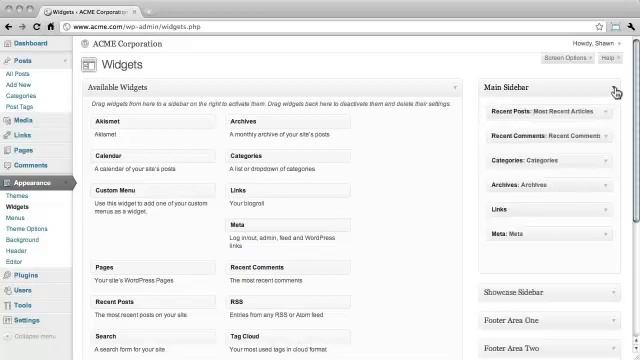Viewport: 640px width, 360px height.
Task: Select the Pages available widget
Action: pos(153,268)
